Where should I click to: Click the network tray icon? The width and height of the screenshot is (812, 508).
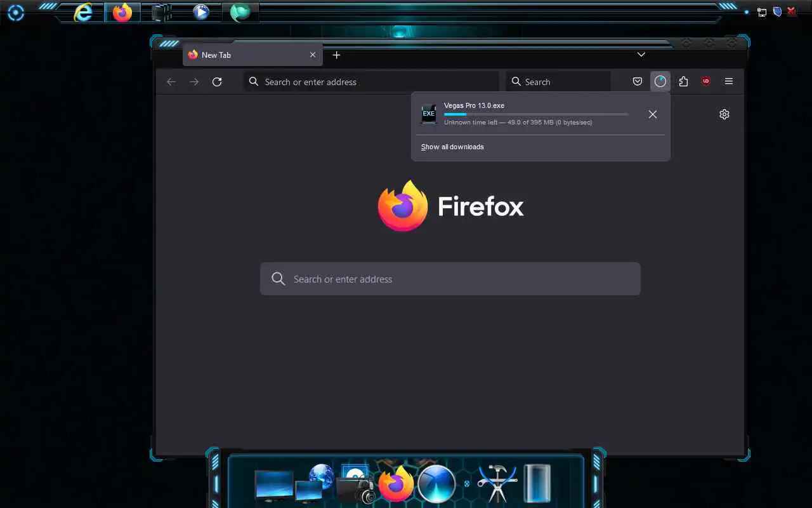[x=762, y=12]
